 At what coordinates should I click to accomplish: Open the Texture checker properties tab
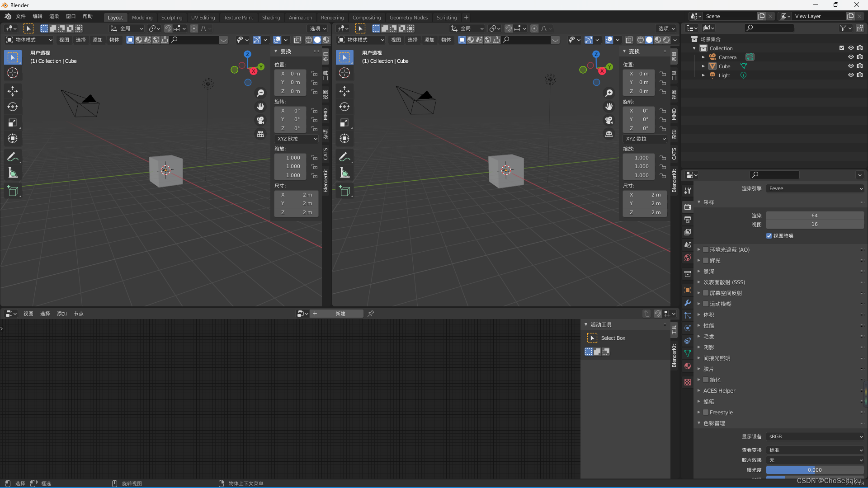pos(688,382)
